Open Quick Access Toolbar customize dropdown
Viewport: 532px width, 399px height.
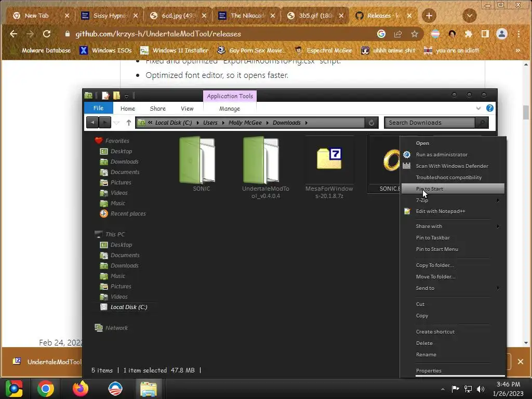pyautogui.click(x=126, y=96)
